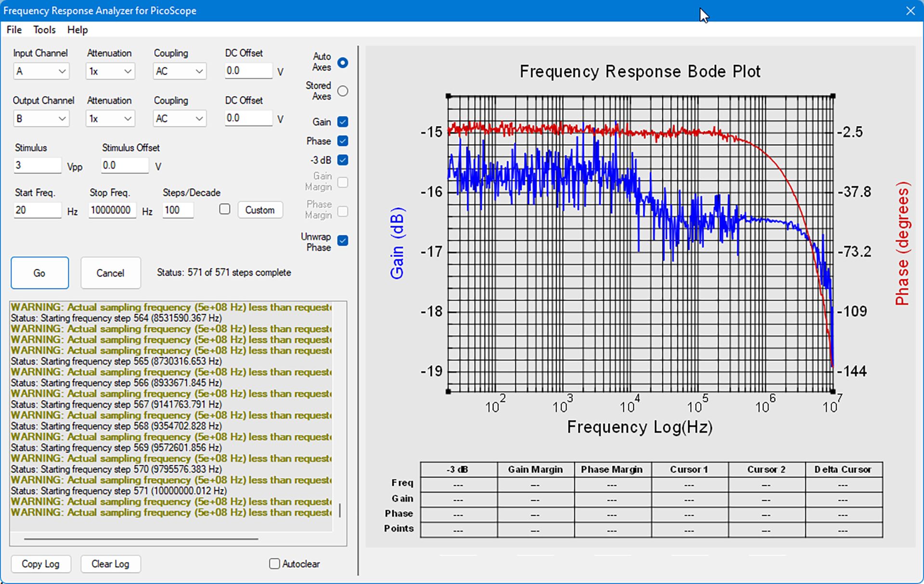924x584 pixels.
Task: Click the Frequency Log(Hz) axis label
Action: 640,427
